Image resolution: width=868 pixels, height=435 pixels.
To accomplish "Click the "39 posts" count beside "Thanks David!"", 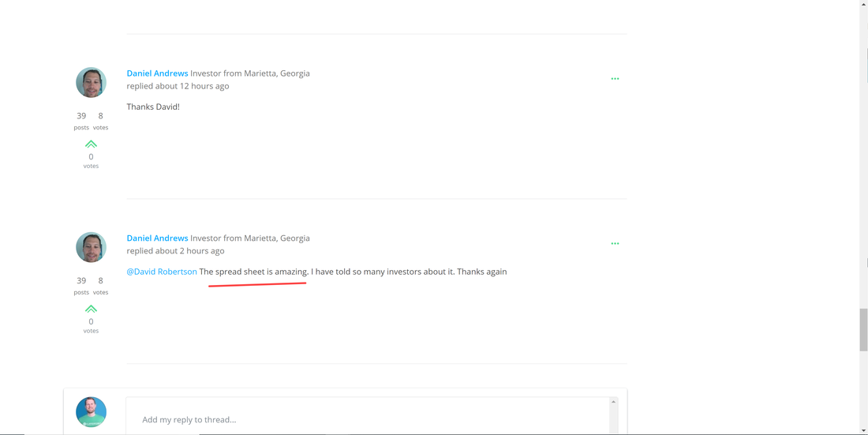I will pos(81,120).
